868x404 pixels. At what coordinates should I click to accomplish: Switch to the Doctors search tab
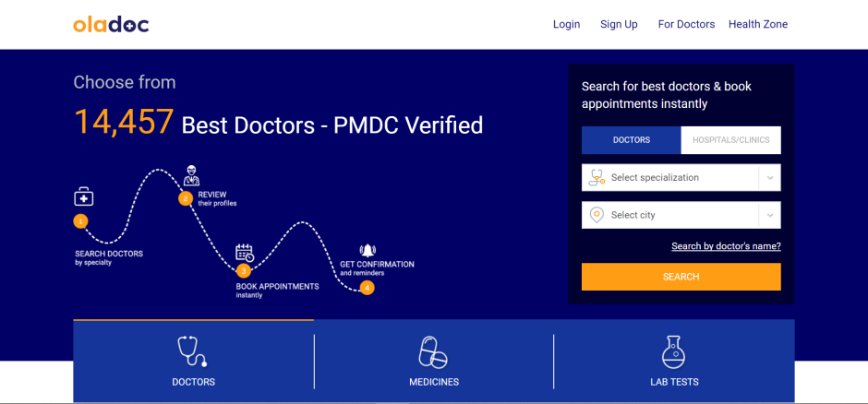pyautogui.click(x=632, y=140)
